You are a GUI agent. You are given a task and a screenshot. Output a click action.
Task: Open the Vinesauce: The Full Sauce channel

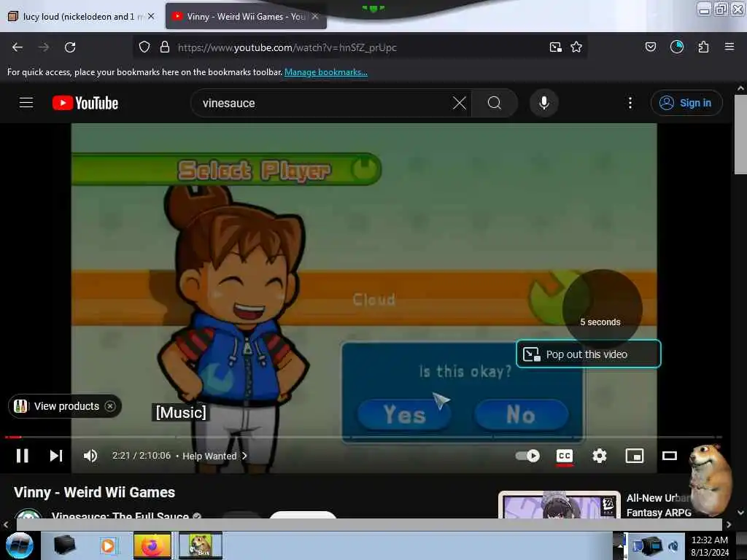(120, 516)
